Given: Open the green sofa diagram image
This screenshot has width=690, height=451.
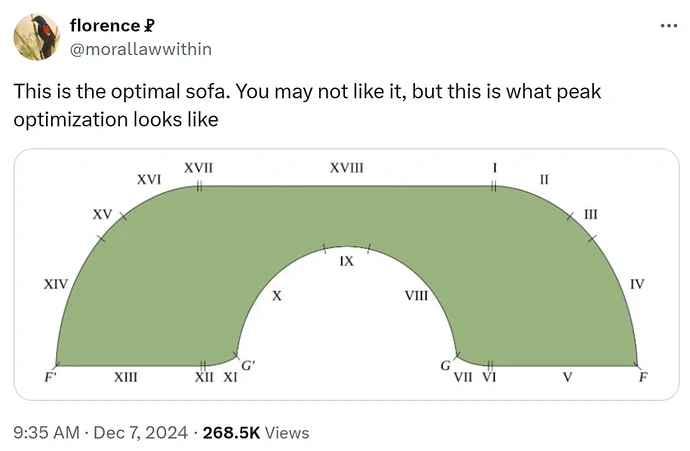Looking at the screenshot, I should (x=347, y=275).
